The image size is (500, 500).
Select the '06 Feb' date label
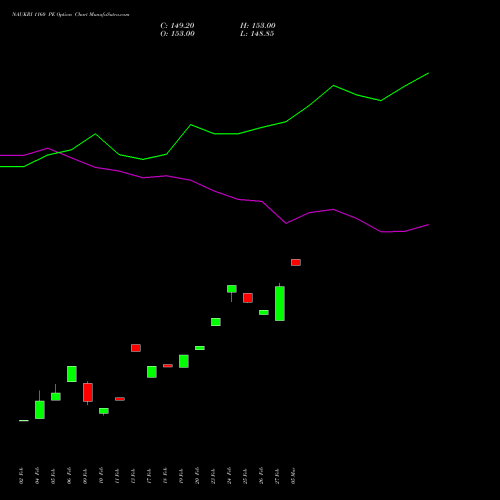[x=69, y=476]
